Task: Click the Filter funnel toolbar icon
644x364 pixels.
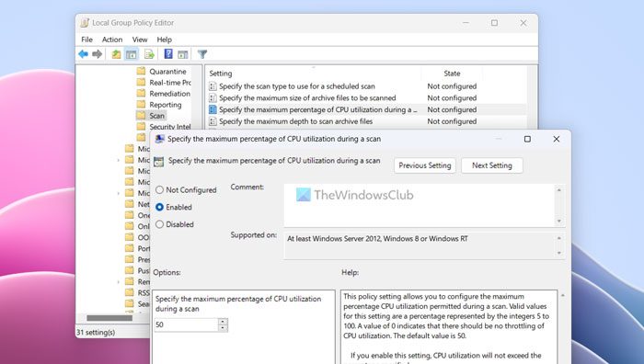Action: point(202,54)
